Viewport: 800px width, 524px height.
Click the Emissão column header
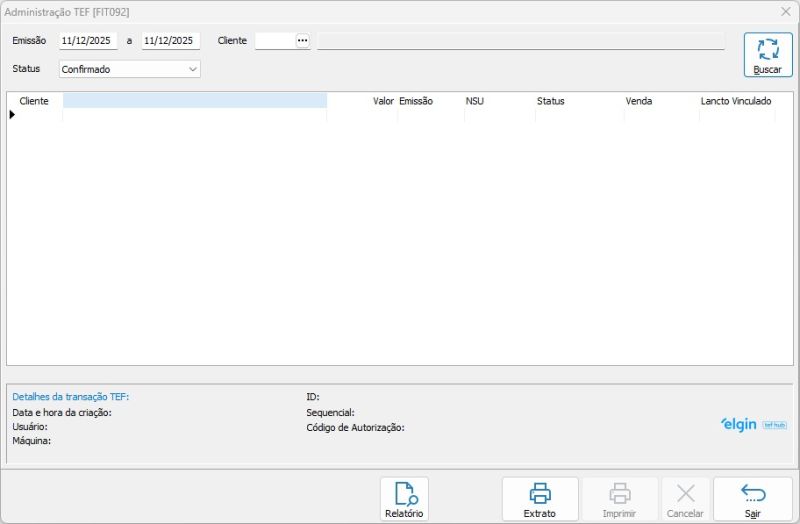[416, 101]
